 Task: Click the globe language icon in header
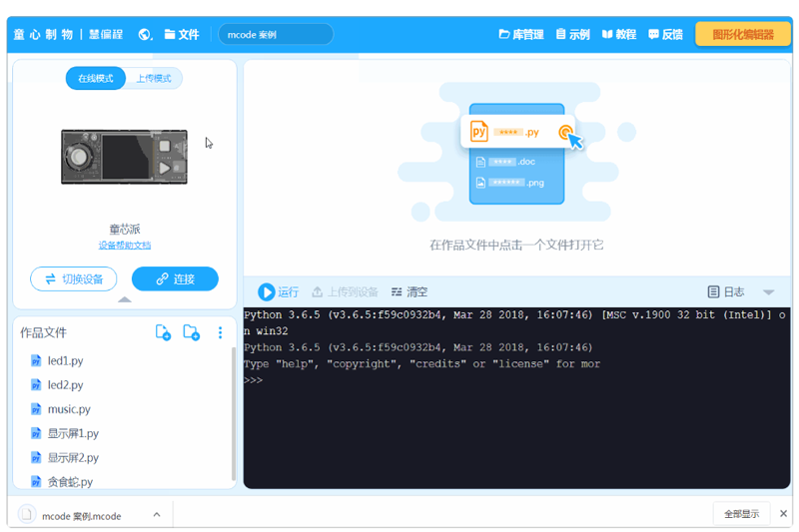[146, 35]
